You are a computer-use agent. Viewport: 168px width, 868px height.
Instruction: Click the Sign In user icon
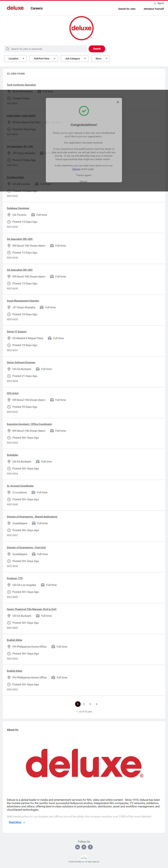point(155,3)
